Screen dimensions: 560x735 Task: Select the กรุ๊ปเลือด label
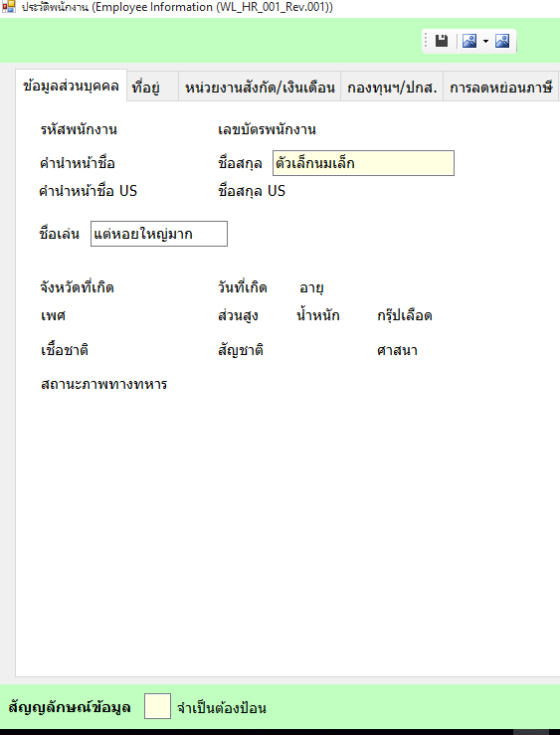pos(405,315)
